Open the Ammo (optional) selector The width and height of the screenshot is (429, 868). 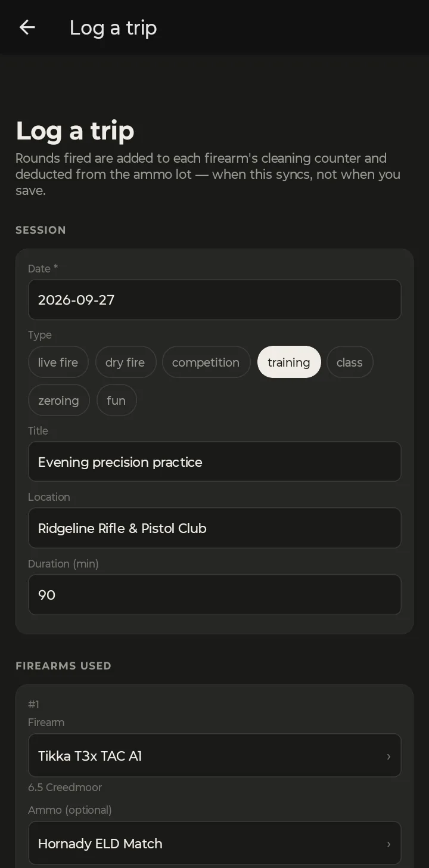pos(214,843)
